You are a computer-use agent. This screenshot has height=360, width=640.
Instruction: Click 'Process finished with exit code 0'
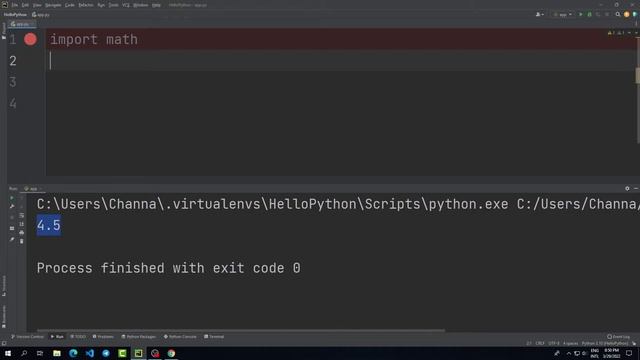point(169,268)
